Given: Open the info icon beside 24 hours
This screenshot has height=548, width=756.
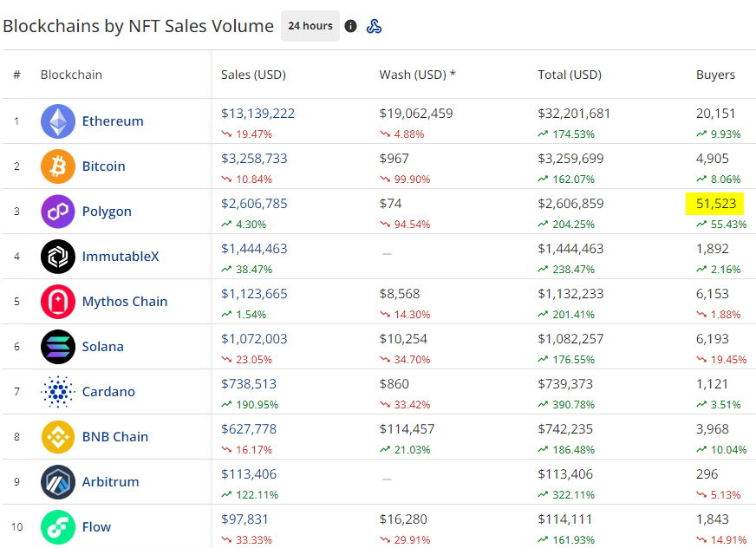Looking at the screenshot, I should click(350, 26).
